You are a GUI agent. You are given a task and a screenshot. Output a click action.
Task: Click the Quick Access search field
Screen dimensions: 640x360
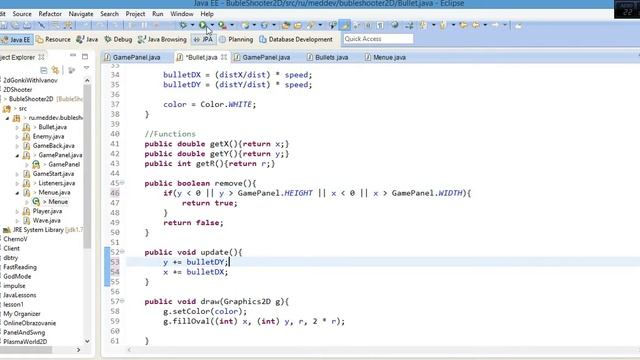point(378,39)
